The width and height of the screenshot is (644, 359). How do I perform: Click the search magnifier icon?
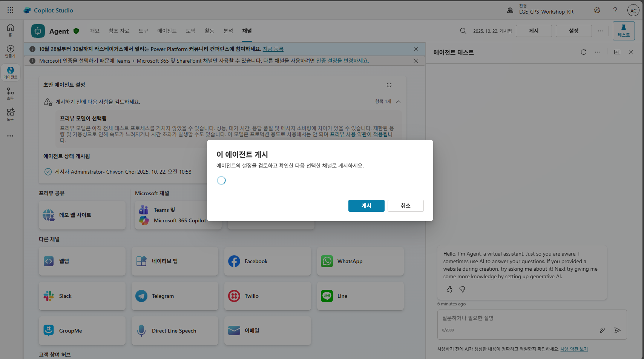463,31
